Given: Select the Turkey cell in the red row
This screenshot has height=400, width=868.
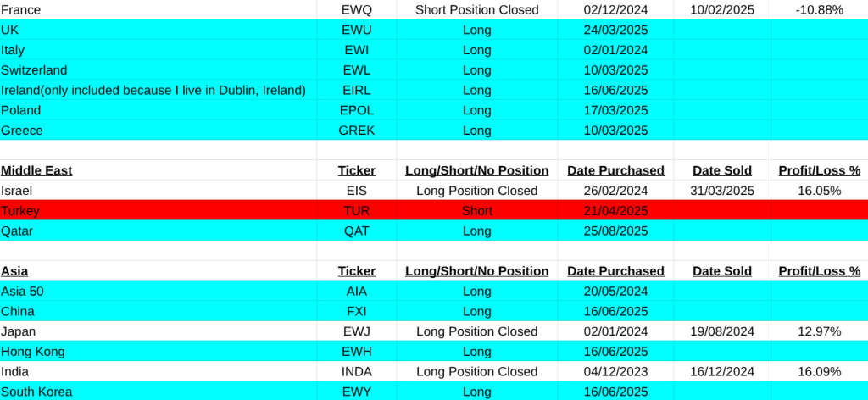Looking at the screenshot, I should [20, 210].
